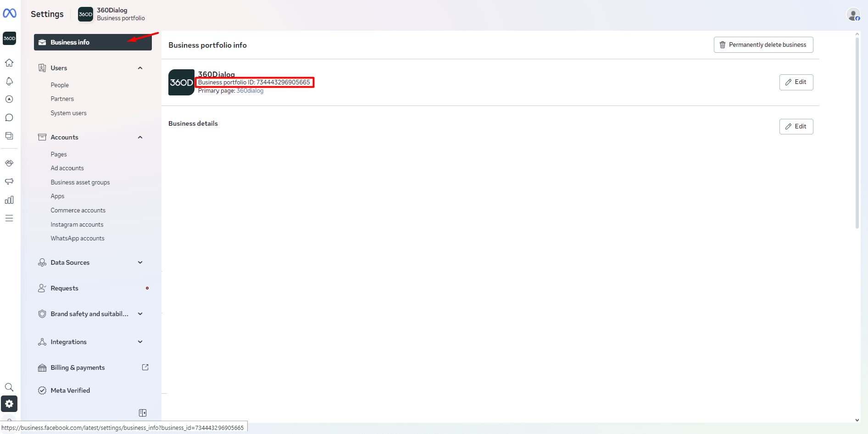The height and width of the screenshot is (434, 868).
Task: Edit the business portfolio info
Action: (796, 82)
